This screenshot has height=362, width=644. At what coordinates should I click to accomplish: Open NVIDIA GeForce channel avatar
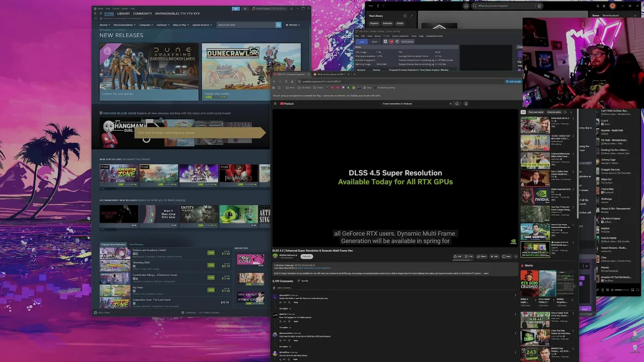(275, 256)
